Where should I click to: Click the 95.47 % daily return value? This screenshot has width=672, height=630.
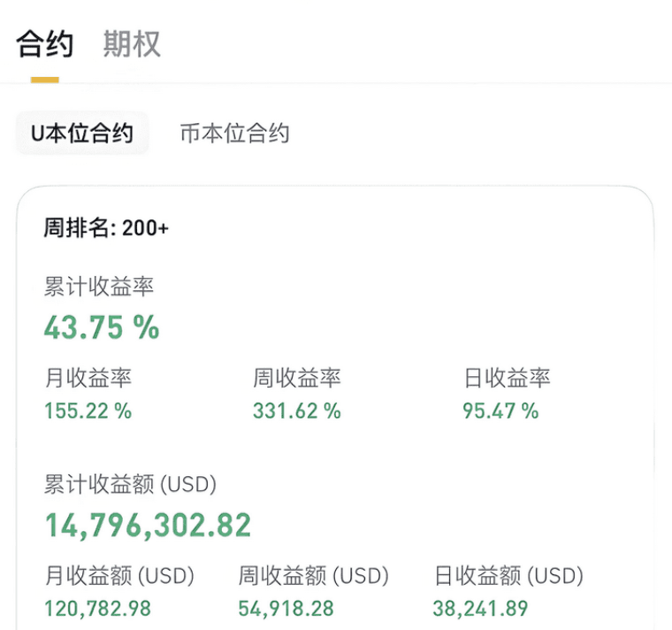[x=500, y=411]
